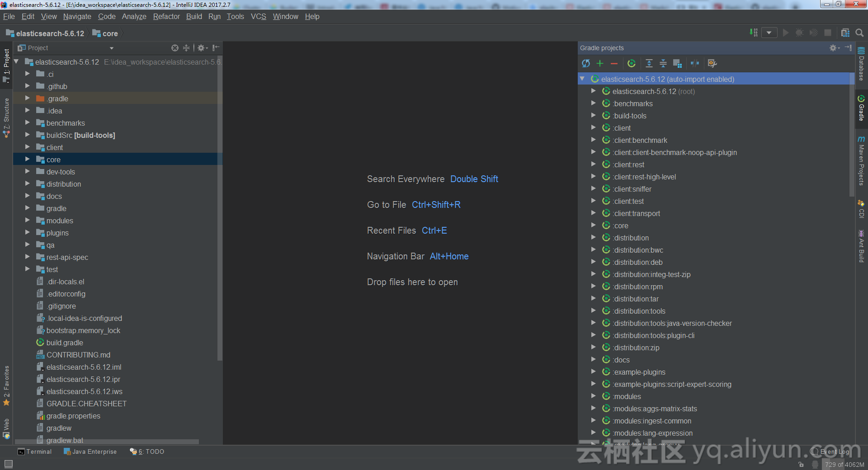Refresh all Gradle projects
868x470 pixels.
pos(586,64)
